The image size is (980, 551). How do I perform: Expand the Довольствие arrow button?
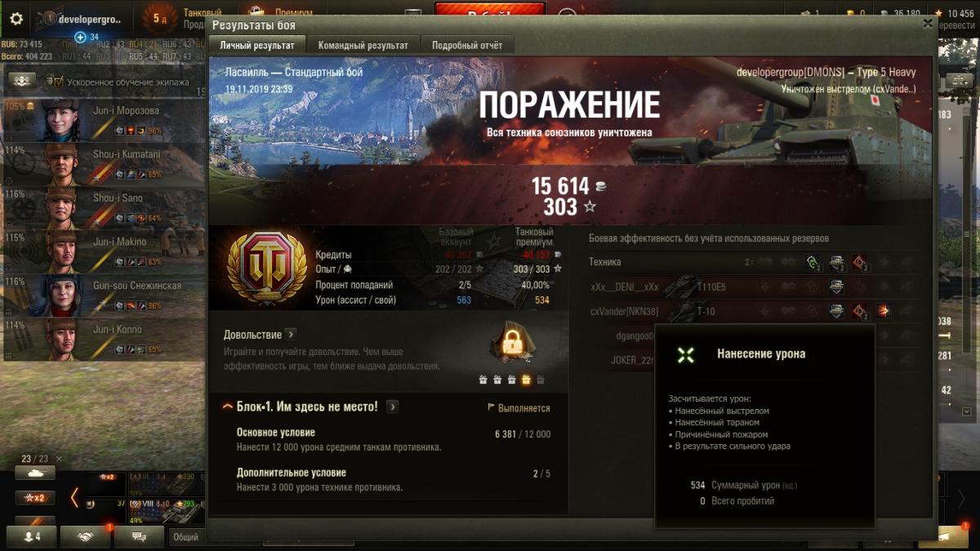[292, 335]
